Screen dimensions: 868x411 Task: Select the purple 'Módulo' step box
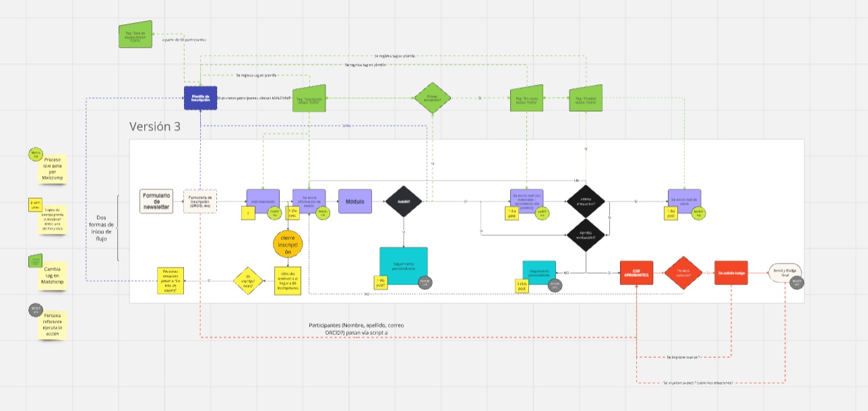(x=354, y=201)
